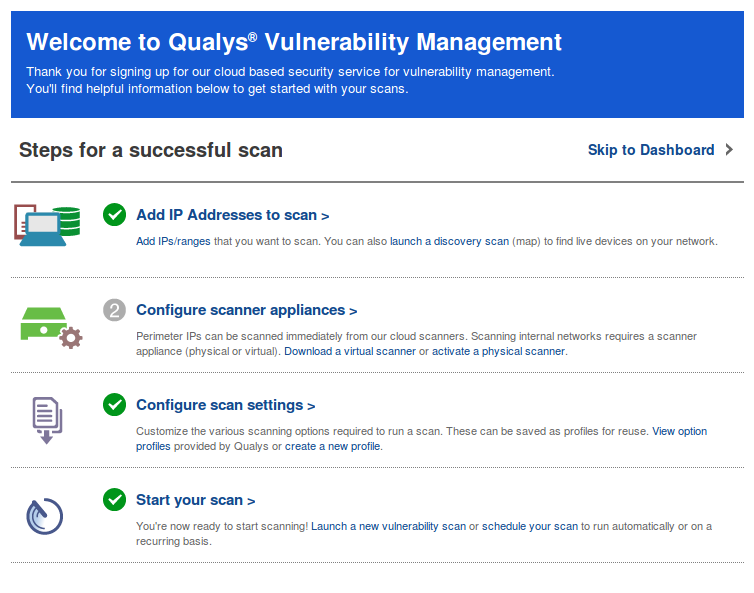Click the green checkmark beside Configure scan settings
Viewport: 754px width, 593px height.
(x=114, y=404)
